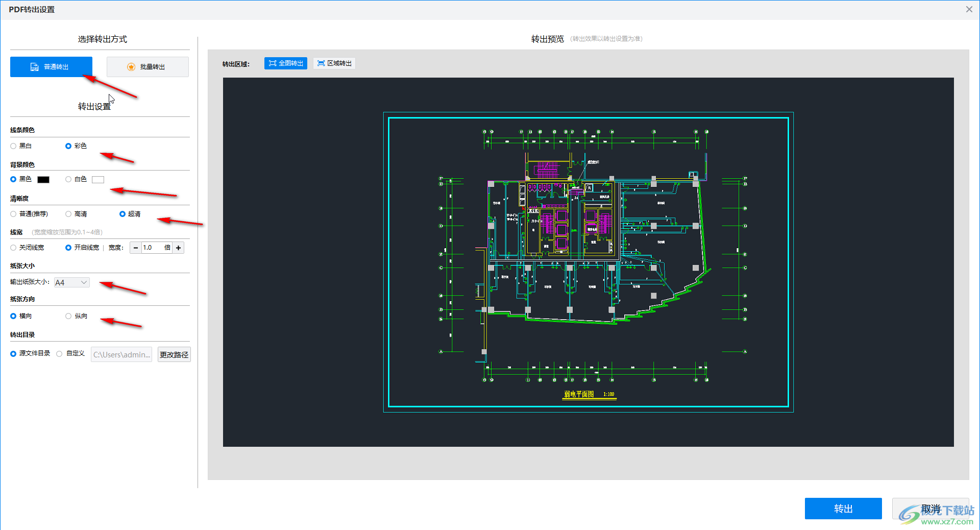Screen dimensions: 980x530
Task: Select 横向 paper orientation
Action: pos(13,316)
